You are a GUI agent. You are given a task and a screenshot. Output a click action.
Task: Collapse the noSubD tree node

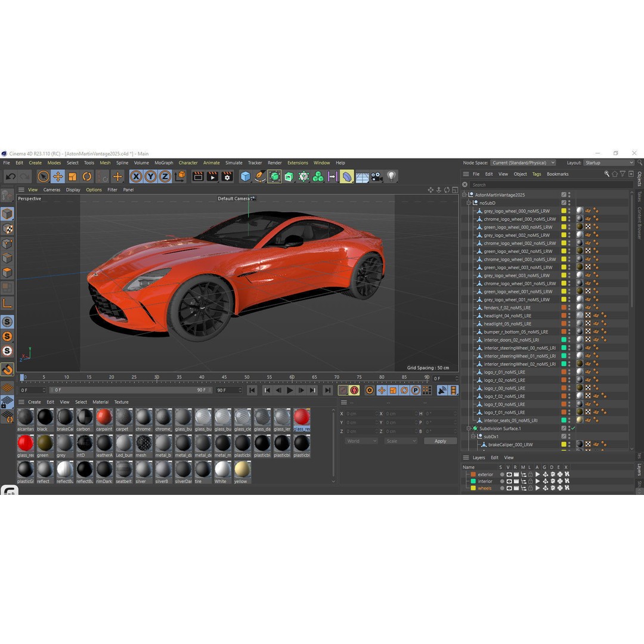[469, 203]
